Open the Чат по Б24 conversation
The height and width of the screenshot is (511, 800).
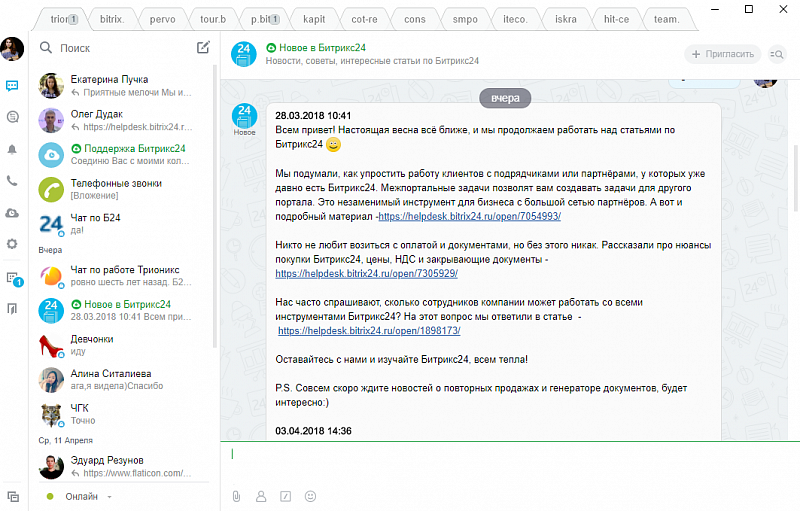[x=122, y=224]
